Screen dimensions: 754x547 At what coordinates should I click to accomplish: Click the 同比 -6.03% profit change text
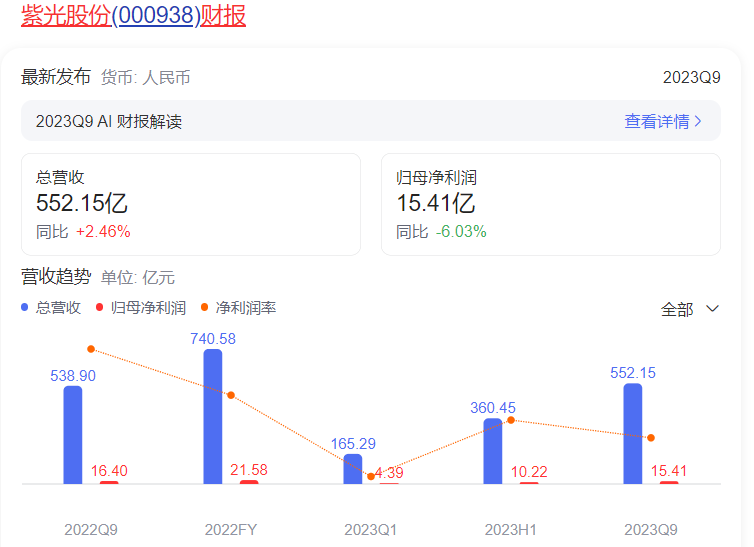pyautogui.click(x=441, y=232)
